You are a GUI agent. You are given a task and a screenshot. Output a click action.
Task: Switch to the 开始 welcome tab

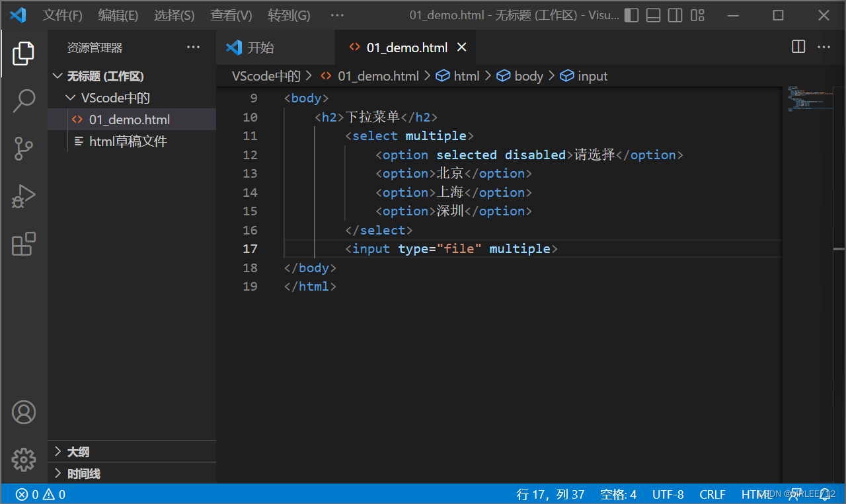276,47
